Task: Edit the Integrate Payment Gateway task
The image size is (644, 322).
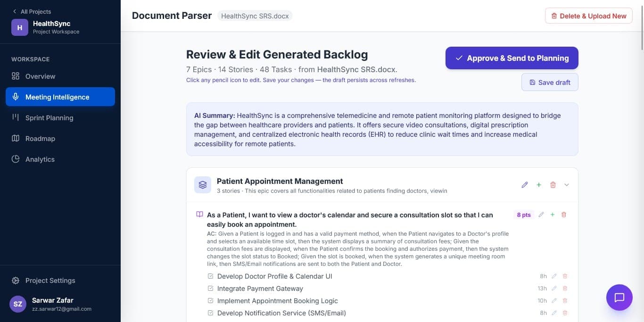Action: tap(554, 289)
